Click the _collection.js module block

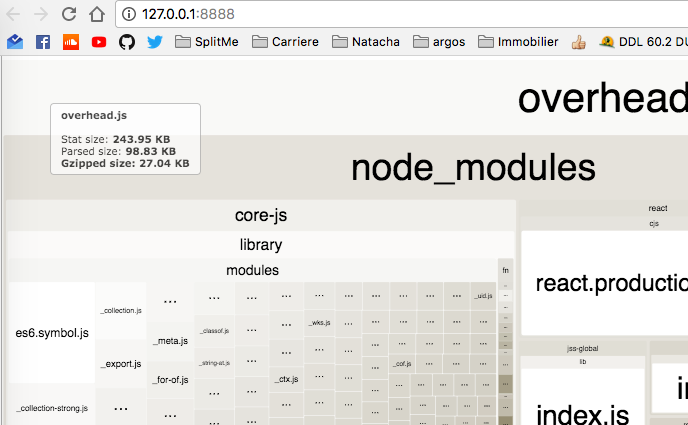click(x=121, y=311)
